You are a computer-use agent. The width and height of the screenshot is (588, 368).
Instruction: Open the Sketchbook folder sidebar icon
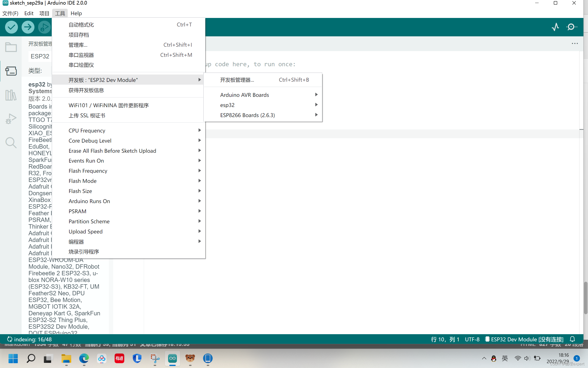click(x=11, y=47)
